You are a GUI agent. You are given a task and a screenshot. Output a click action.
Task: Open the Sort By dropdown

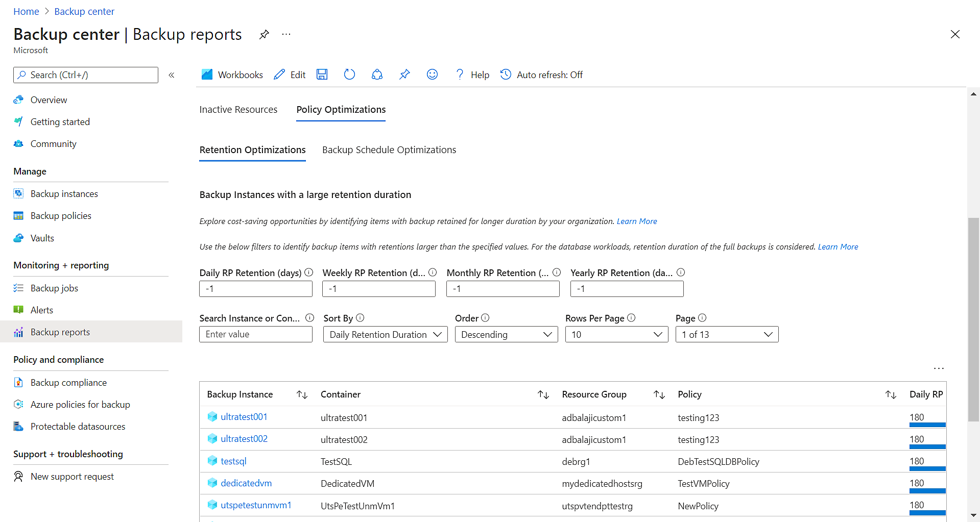pos(385,335)
